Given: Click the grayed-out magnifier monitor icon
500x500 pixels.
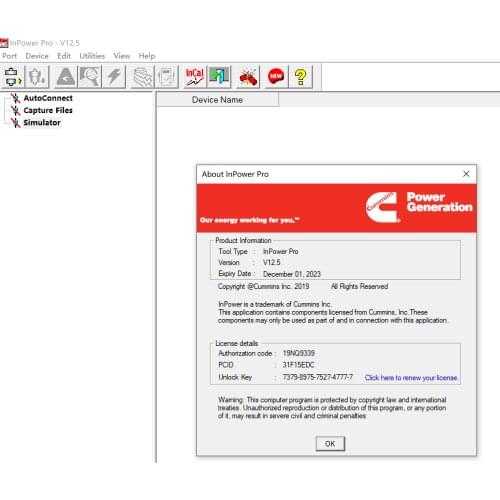Looking at the screenshot, I should point(89,77).
